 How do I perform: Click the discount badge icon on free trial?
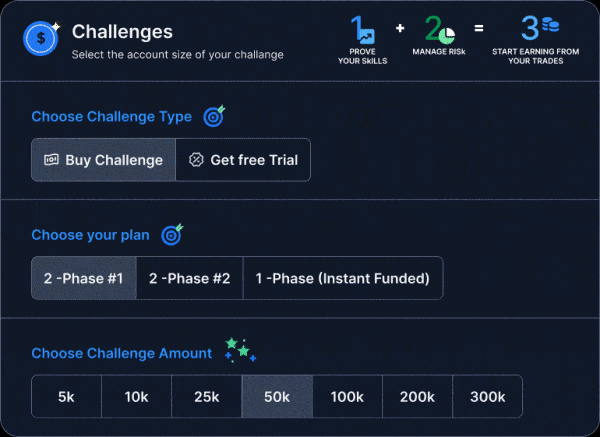click(x=196, y=160)
